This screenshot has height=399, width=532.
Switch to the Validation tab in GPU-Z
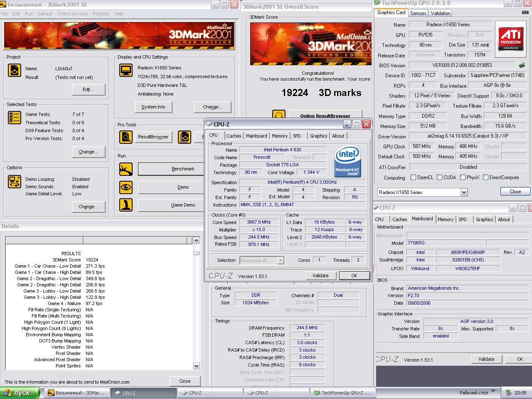click(x=440, y=13)
